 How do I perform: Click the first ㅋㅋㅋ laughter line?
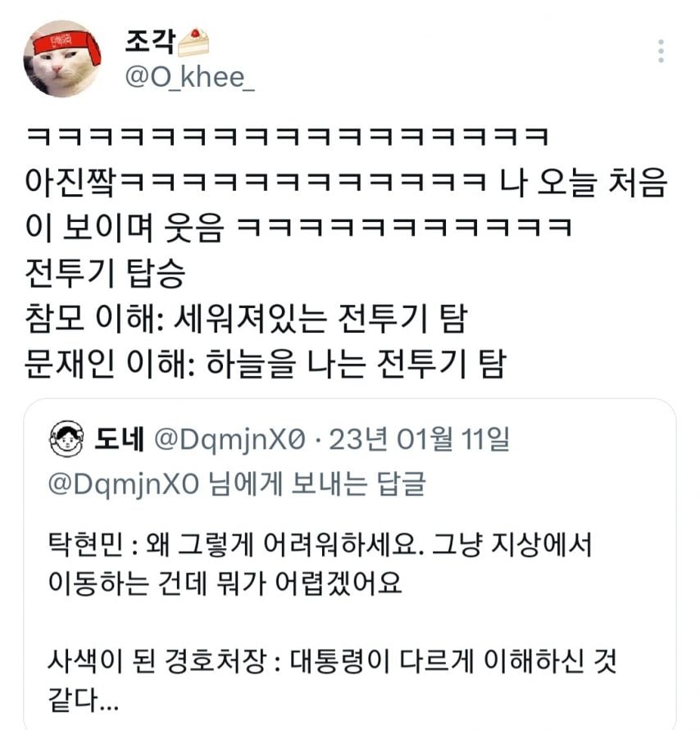(x=288, y=137)
